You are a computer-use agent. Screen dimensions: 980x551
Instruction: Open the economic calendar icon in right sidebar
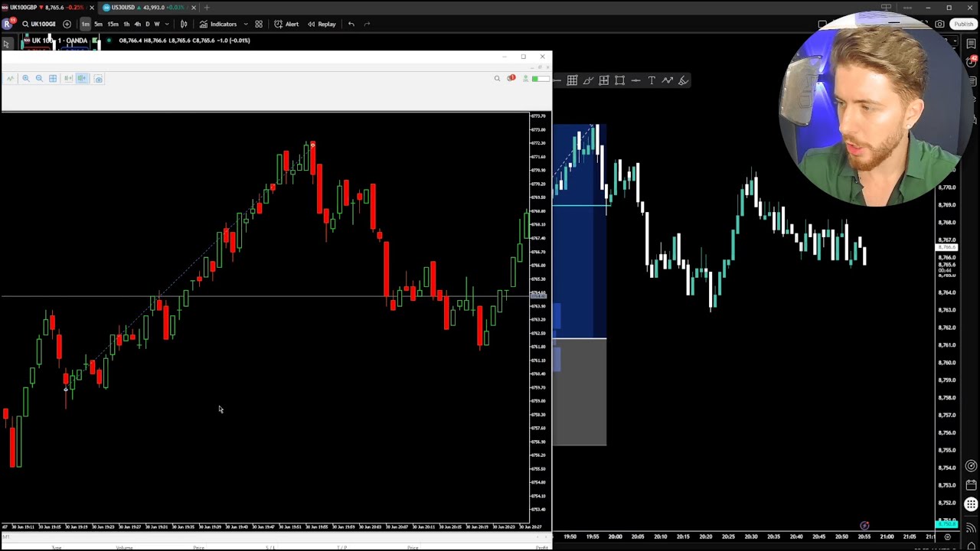[x=971, y=484]
